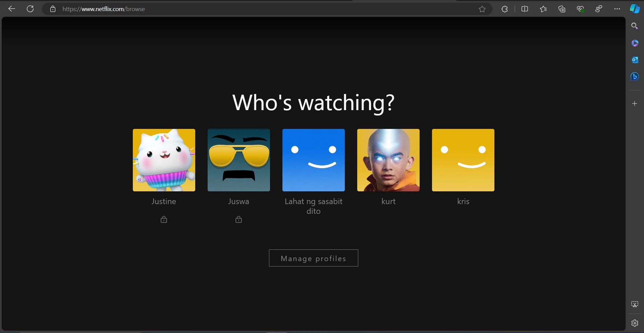Click the Lahat ng sasabit dito label
The height and width of the screenshot is (333, 644).
pyautogui.click(x=313, y=206)
